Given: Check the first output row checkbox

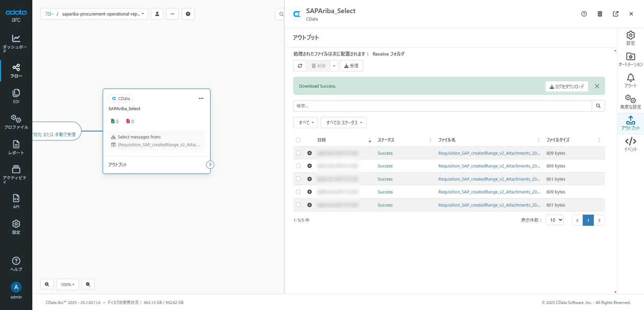Looking at the screenshot, I should pos(298,153).
